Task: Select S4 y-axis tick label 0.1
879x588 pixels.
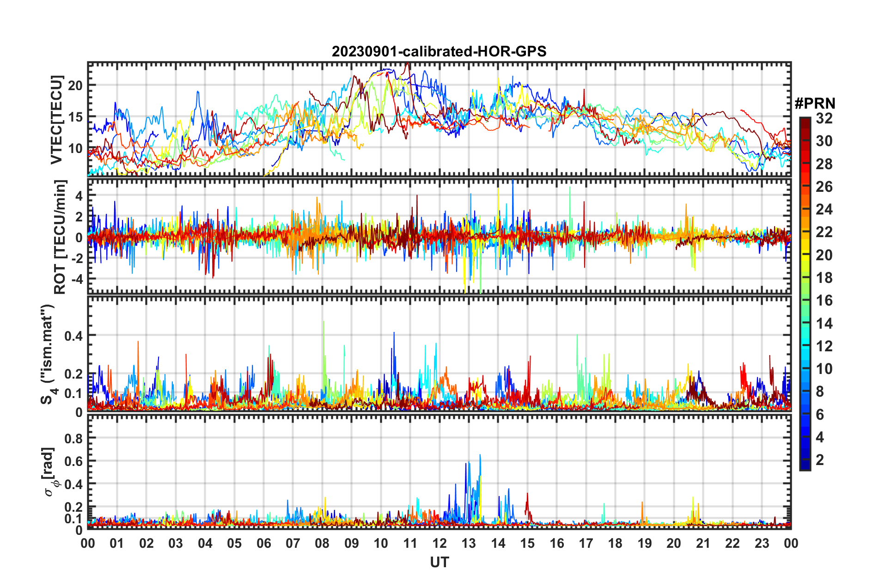Action: [74, 393]
